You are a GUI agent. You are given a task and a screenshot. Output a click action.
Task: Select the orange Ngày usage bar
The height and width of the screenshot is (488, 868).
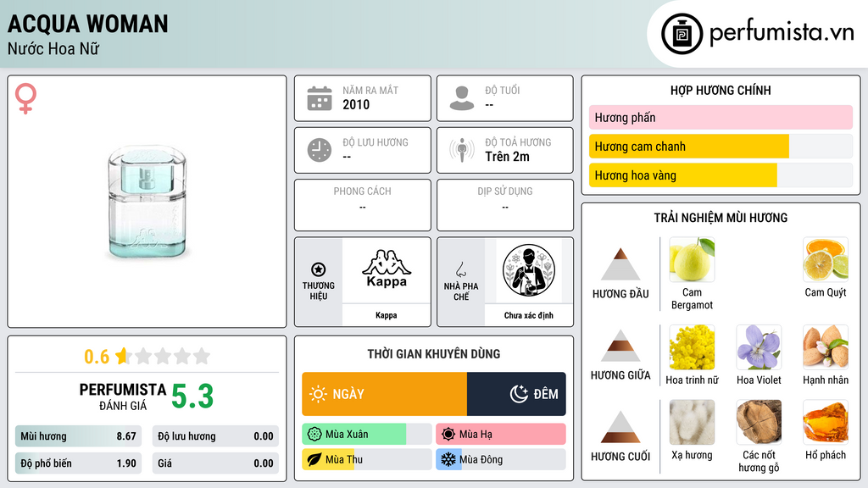click(385, 394)
